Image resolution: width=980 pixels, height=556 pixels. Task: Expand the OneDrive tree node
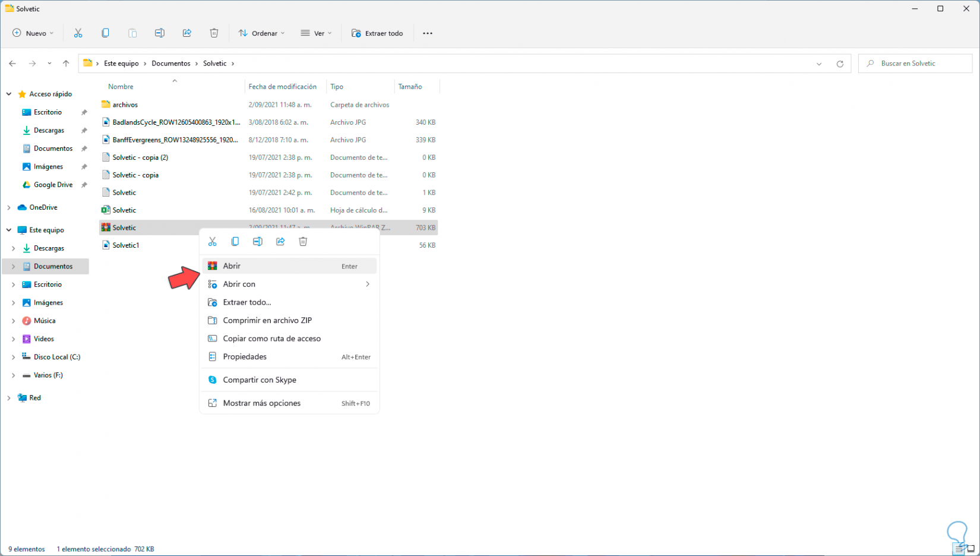[x=9, y=207]
